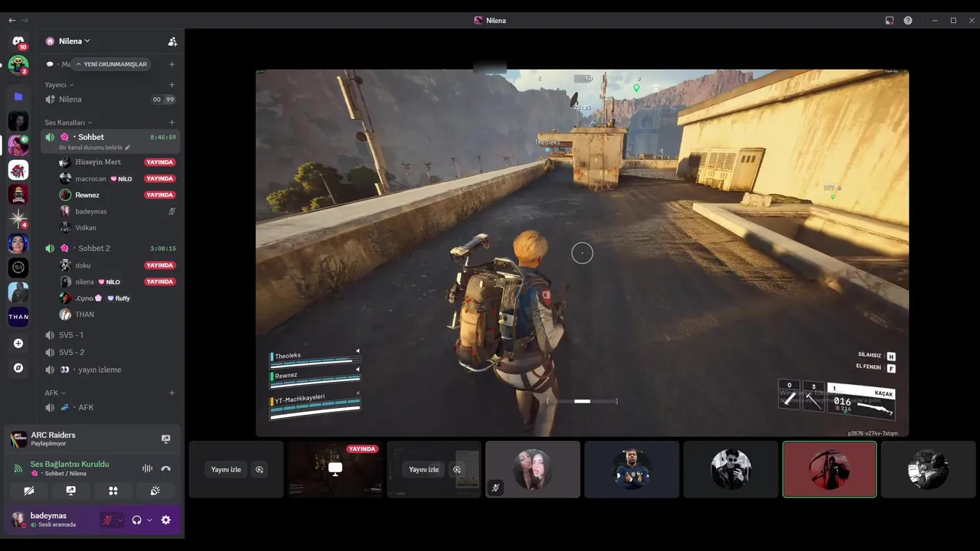
Task: Open Discord help question mark icon
Action: (x=908, y=21)
